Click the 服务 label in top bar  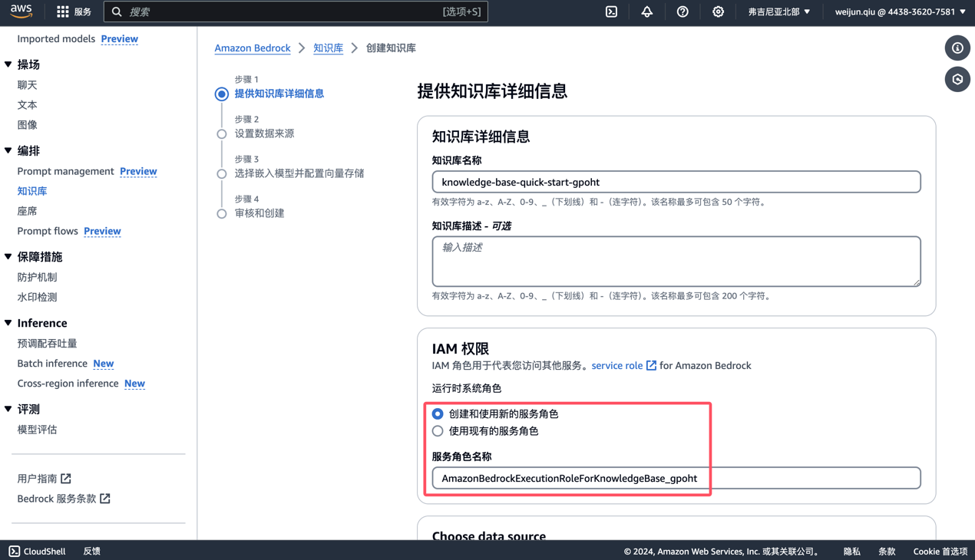(83, 12)
